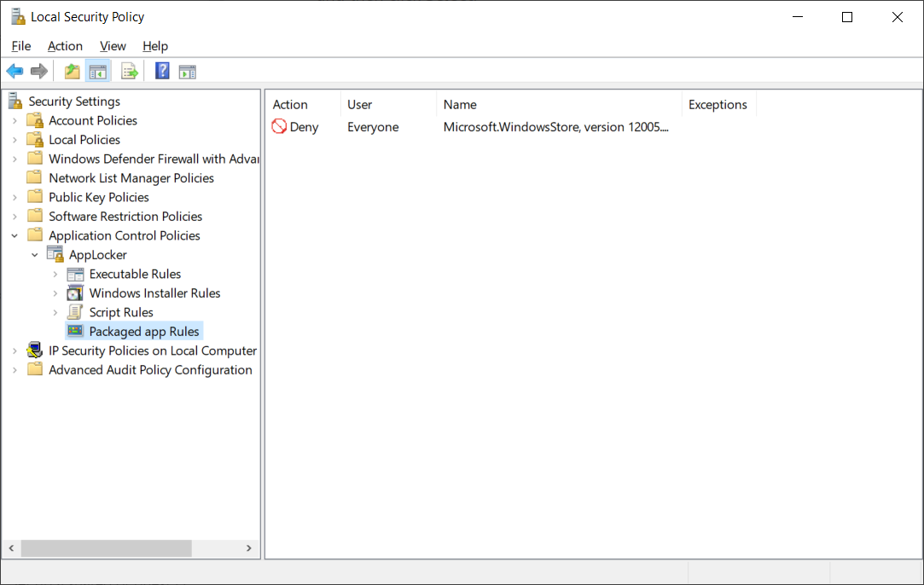Toggle the Show/Hide Console Tree icon
The image size is (924, 585).
[x=98, y=72]
